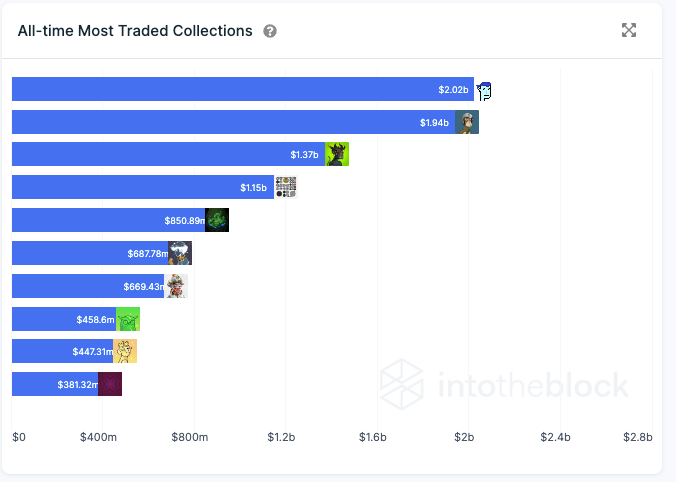Open the grid-pattern thumbnail beside $1.15b

(x=286, y=187)
